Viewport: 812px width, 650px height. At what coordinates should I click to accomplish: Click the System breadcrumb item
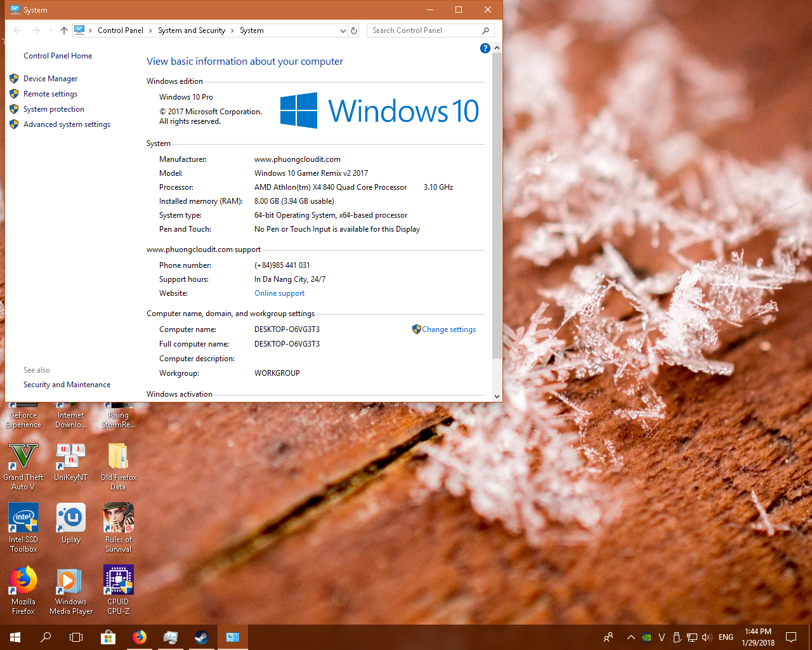252,30
